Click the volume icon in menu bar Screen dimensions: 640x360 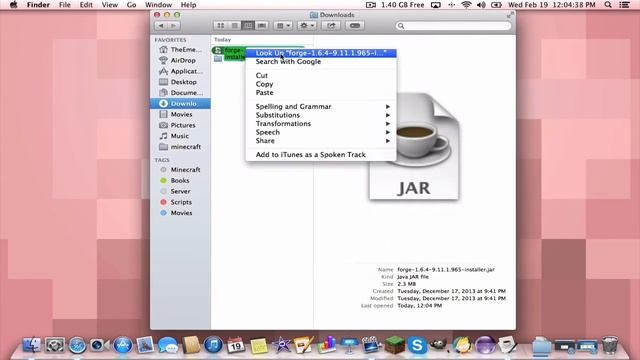[x=481, y=5]
